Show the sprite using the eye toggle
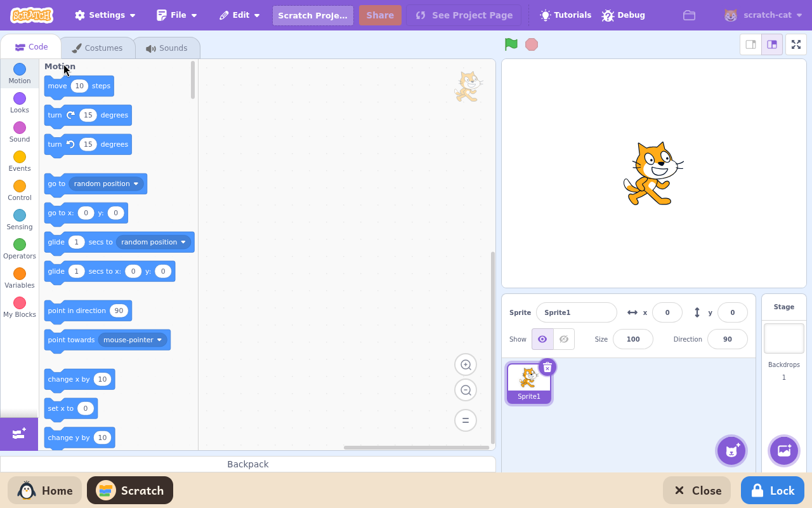This screenshot has width=812, height=508. coord(542,339)
